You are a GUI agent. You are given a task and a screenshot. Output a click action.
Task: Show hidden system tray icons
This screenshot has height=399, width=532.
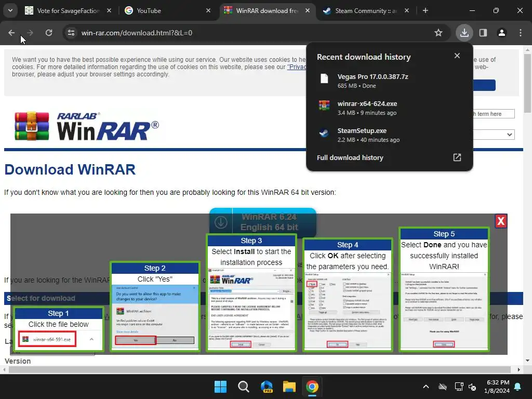pos(426,387)
